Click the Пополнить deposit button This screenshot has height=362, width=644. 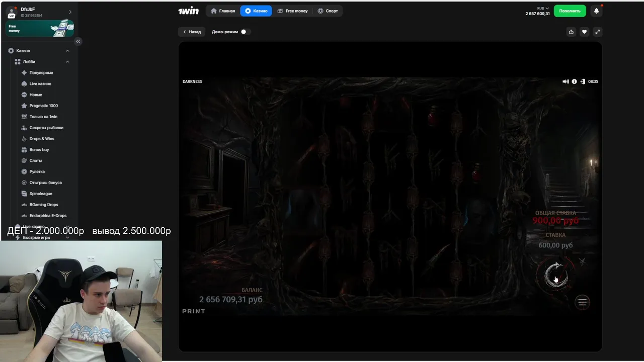(570, 11)
